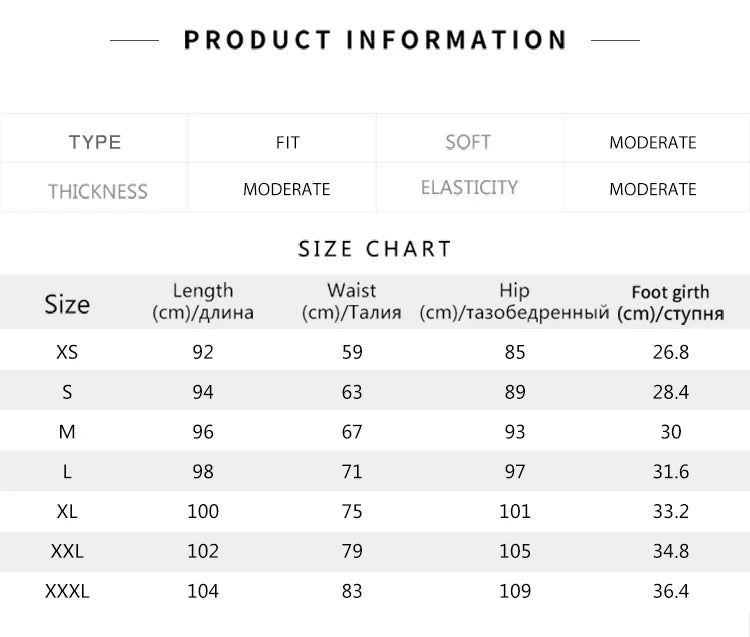Select the M size row label
Screen dimensions: 750x637
click(x=67, y=432)
